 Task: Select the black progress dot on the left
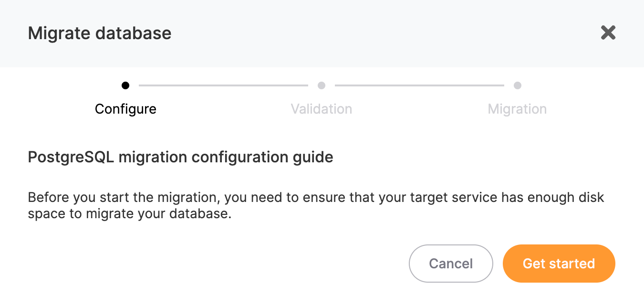click(x=125, y=85)
